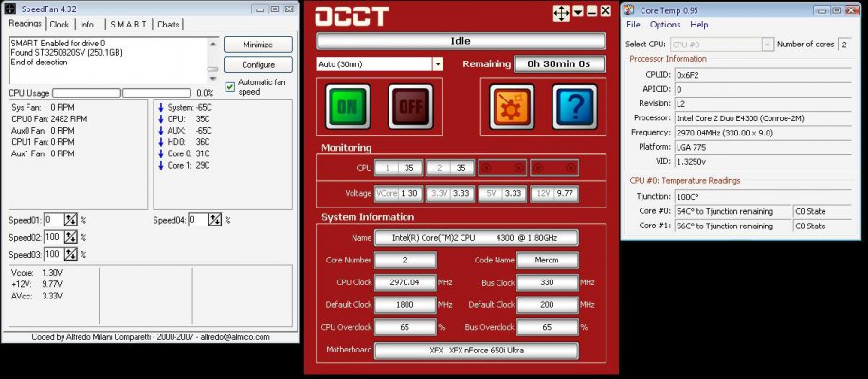The height and width of the screenshot is (379, 868).
Task: Close the OCCT window with X button
Action: pos(606,10)
